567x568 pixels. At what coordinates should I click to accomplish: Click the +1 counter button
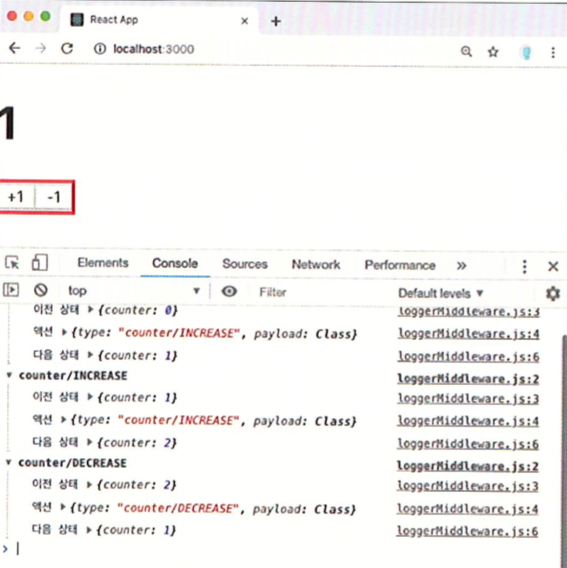click(x=16, y=197)
